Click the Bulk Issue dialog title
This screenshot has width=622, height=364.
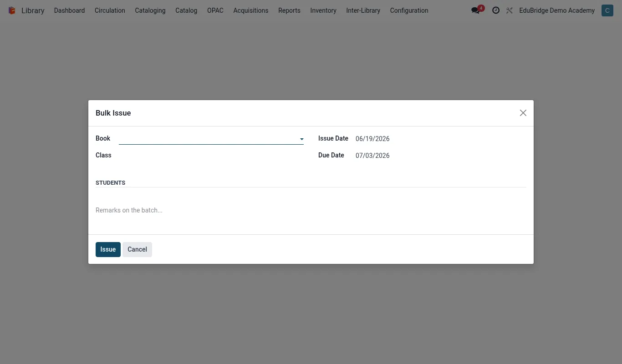(x=113, y=113)
